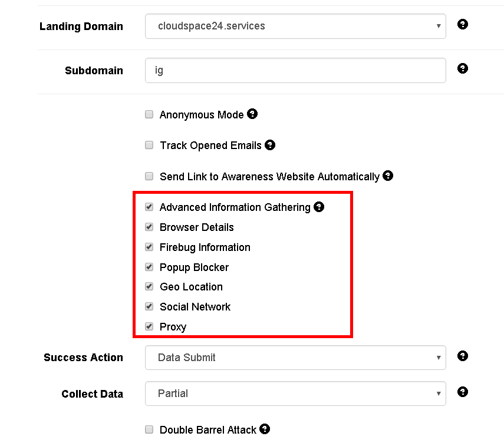Enable Double Barrel Attack checkbox
The image size is (504, 443).
click(x=149, y=429)
